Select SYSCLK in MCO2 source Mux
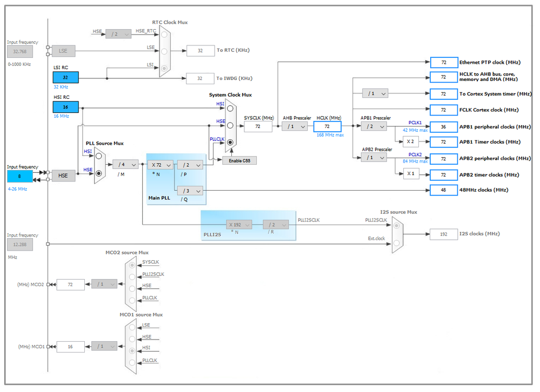 pos(132,265)
